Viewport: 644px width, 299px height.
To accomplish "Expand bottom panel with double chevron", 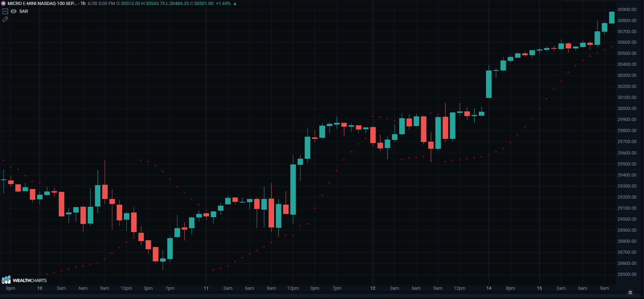I will [x=630, y=293].
